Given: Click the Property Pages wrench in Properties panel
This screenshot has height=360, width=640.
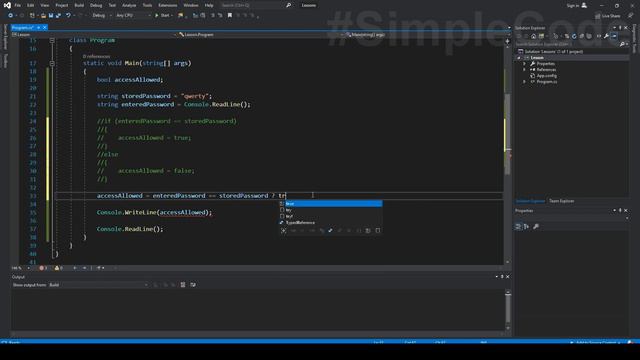Looking at the screenshot, I should coord(536,227).
